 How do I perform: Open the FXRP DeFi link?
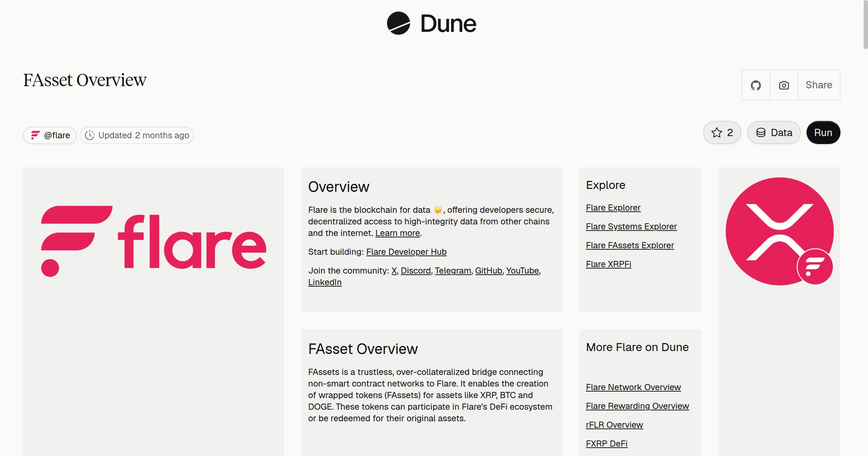(607, 444)
